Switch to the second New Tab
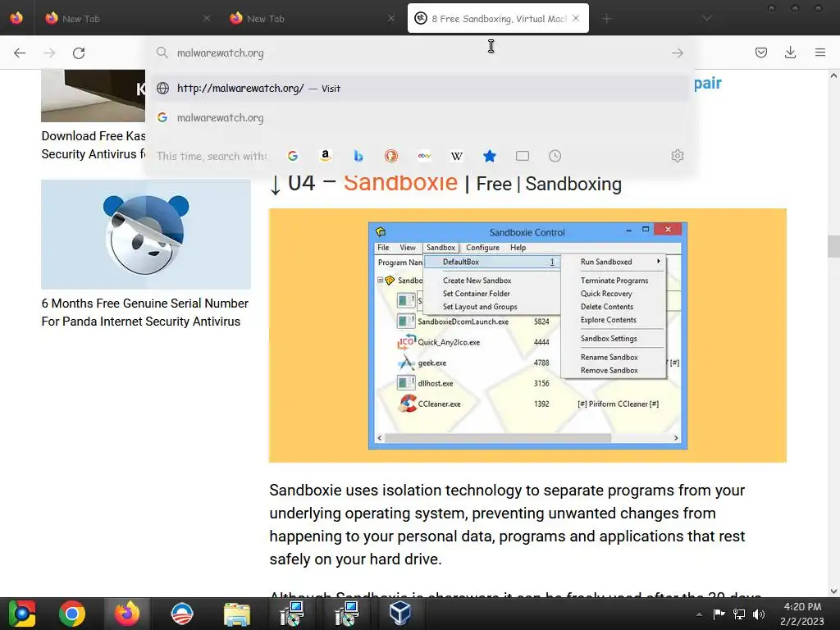840x630 pixels. coord(312,18)
